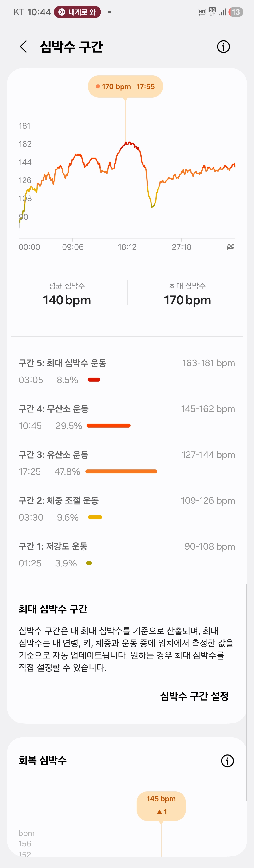Select Zone 2 체중 조절 운동 row

tap(127, 509)
